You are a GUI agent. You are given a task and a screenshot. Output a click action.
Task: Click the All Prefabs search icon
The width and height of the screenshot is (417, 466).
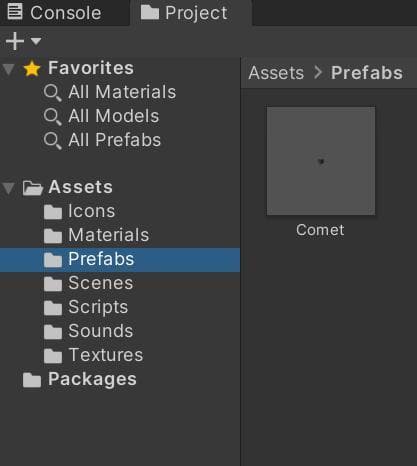[53, 140]
